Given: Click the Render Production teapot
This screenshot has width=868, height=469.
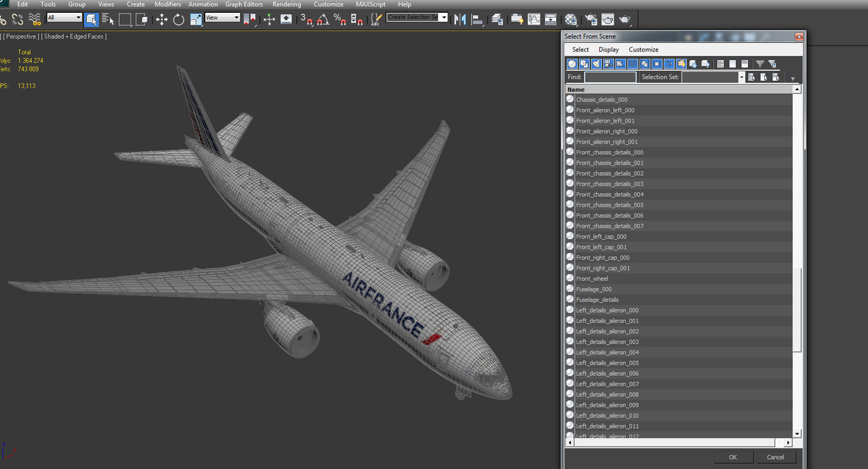Looking at the screenshot, I should pyautogui.click(x=625, y=19).
